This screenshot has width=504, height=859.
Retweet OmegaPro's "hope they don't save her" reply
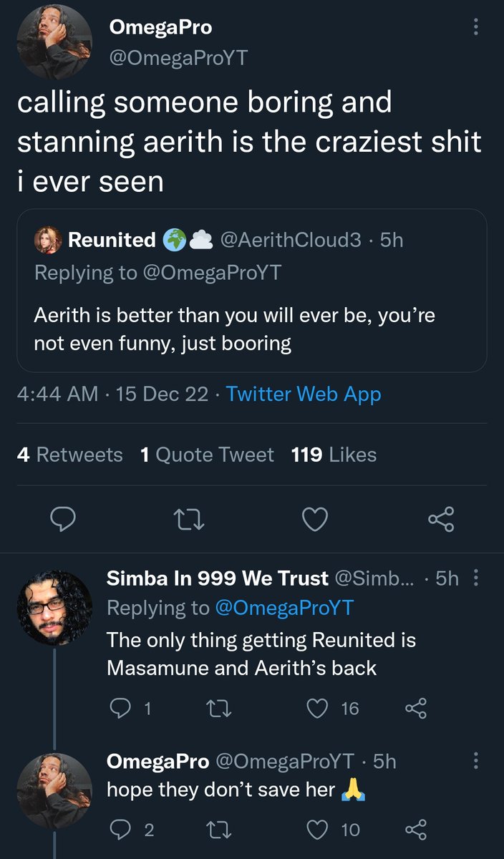click(x=215, y=830)
